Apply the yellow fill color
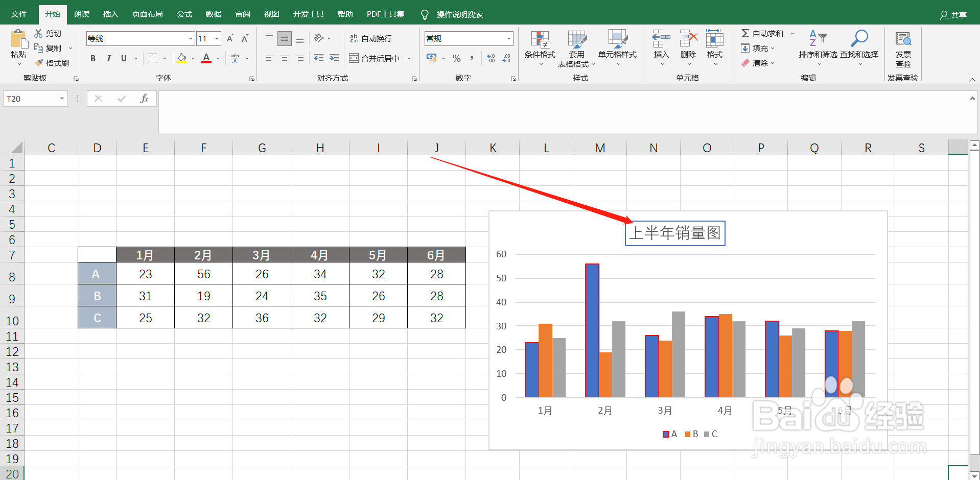 tap(182, 58)
